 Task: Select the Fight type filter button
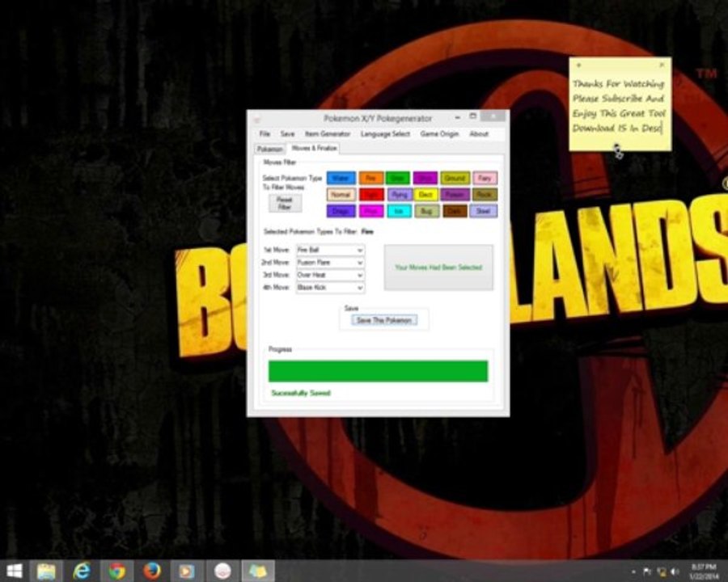click(x=371, y=195)
